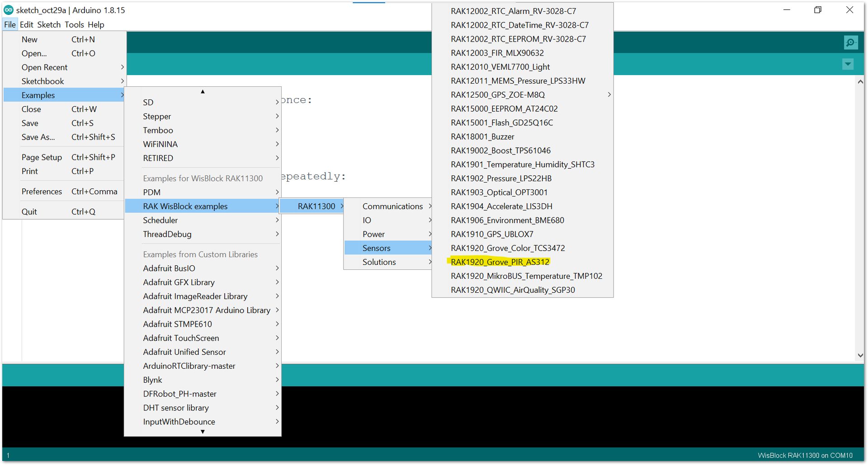Expand Adafruit MCP23017 Arduino Library examples
Viewport: 868px width, 465px height.
tap(203, 310)
